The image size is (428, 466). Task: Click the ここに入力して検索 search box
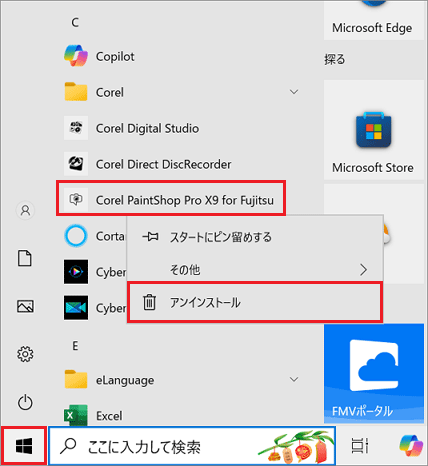click(192, 446)
